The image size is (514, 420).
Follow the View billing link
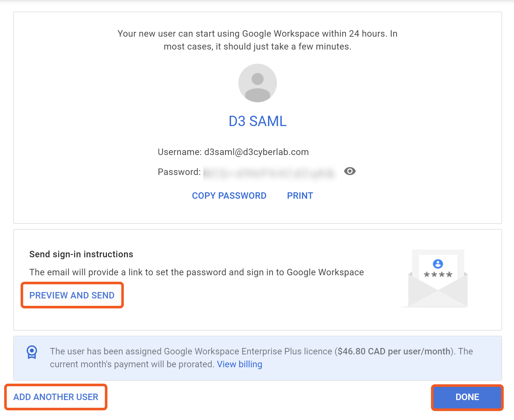[239, 364]
